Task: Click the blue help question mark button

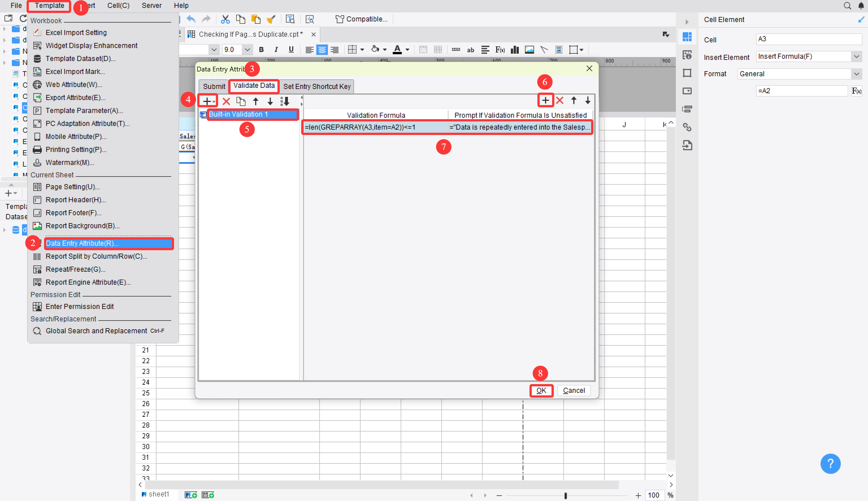Action: pyautogui.click(x=830, y=463)
